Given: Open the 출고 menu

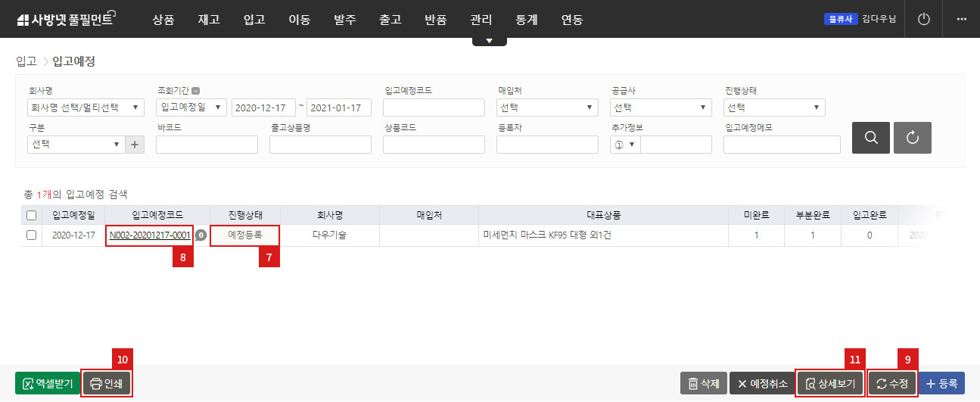Looking at the screenshot, I should 390,20.
